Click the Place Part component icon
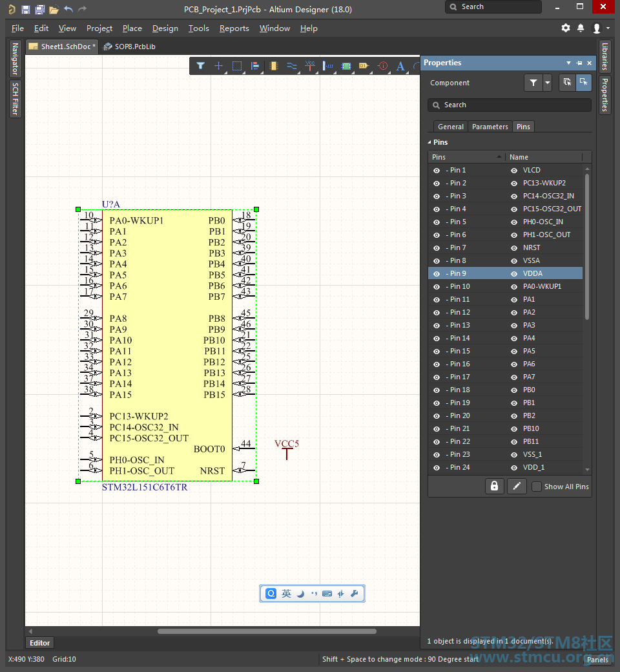Screen dimensions: 620x672 274,66
